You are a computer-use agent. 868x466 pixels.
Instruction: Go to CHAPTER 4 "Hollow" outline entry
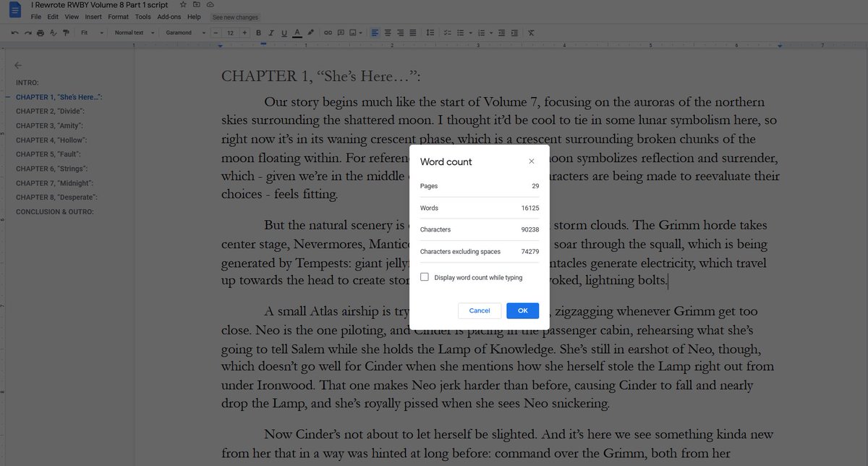51,140
